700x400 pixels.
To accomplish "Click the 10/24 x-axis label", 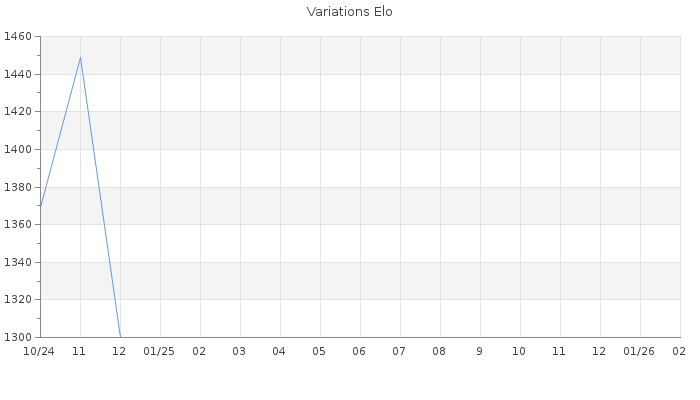I will tap(39, 352).
